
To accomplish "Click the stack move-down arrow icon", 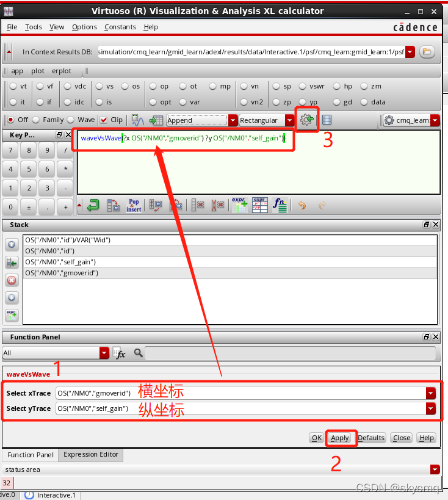I will [12, 298].
